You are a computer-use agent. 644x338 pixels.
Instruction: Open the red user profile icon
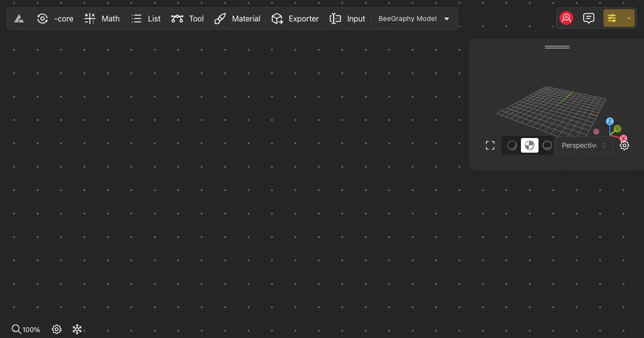566,19
